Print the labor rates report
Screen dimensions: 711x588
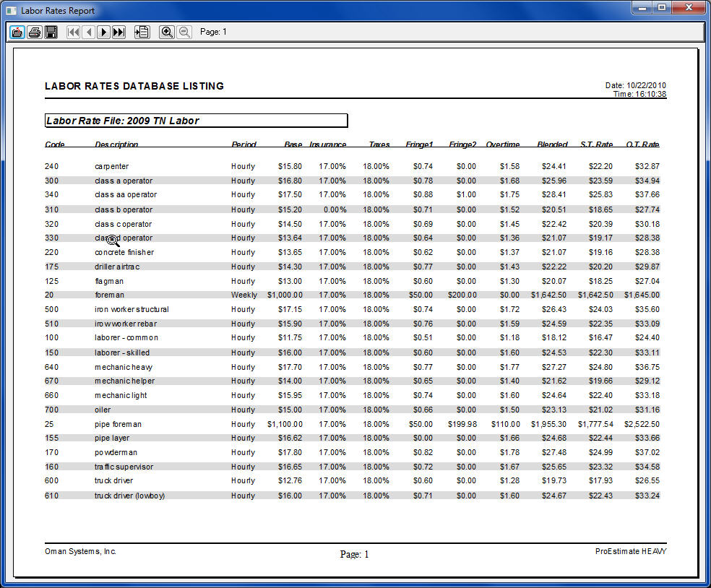pyautogui.click(x=35, y=33)
